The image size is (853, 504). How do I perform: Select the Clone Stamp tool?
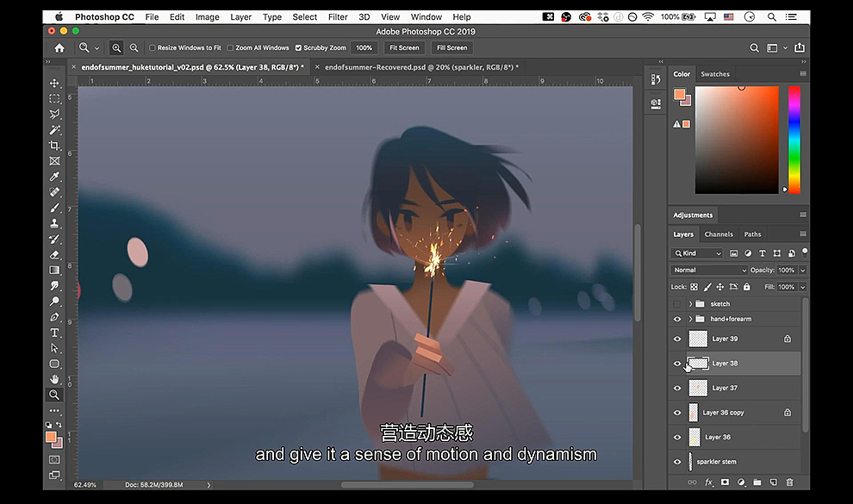click(54, 223)
